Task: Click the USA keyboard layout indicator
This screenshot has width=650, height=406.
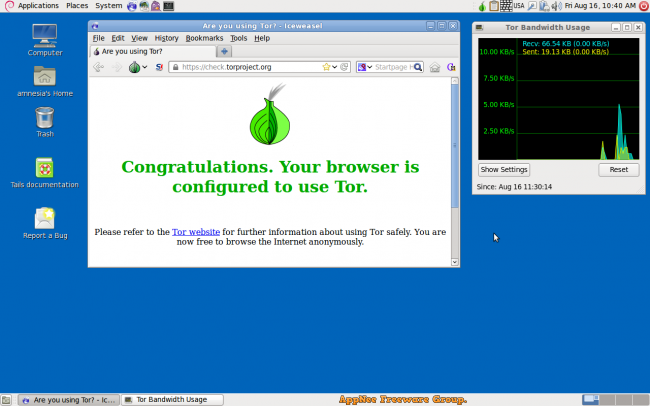Action: pyautogui.click(x=519, y=6)
